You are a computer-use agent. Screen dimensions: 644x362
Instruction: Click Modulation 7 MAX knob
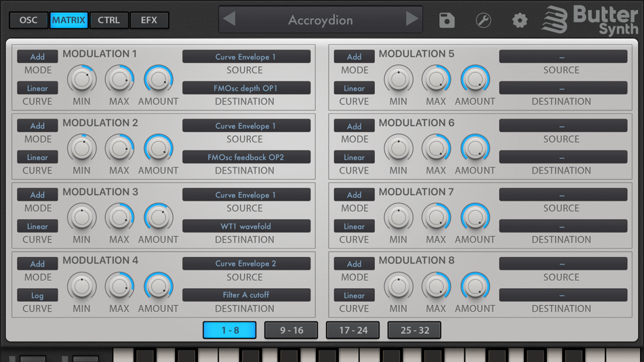pos(436,218)
